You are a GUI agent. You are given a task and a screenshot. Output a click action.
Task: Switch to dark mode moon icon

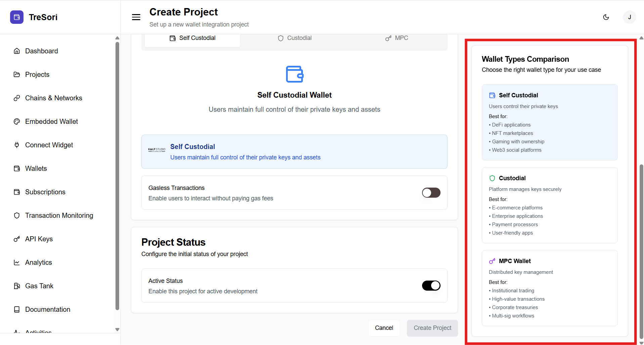click(x=606, y=17)
